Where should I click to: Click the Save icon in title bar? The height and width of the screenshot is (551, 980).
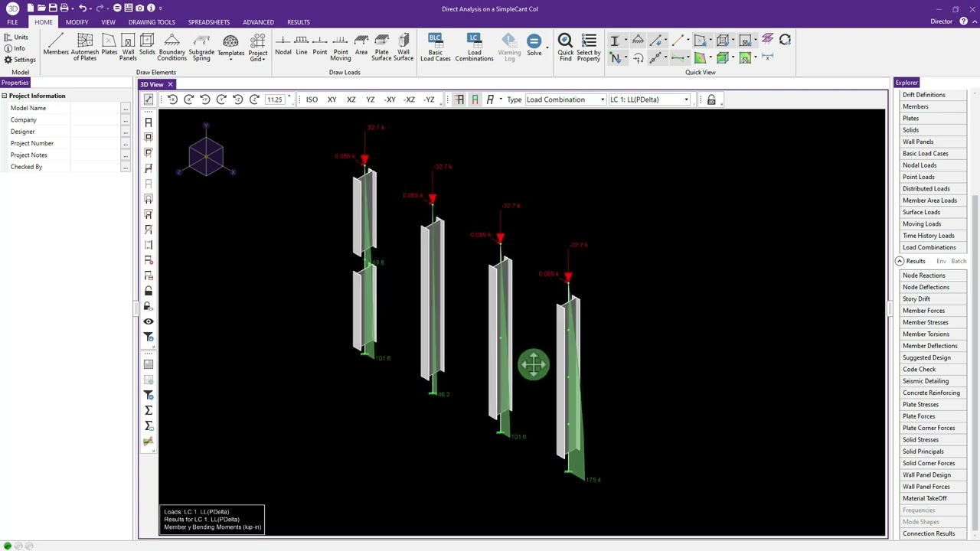coord(52,8)
